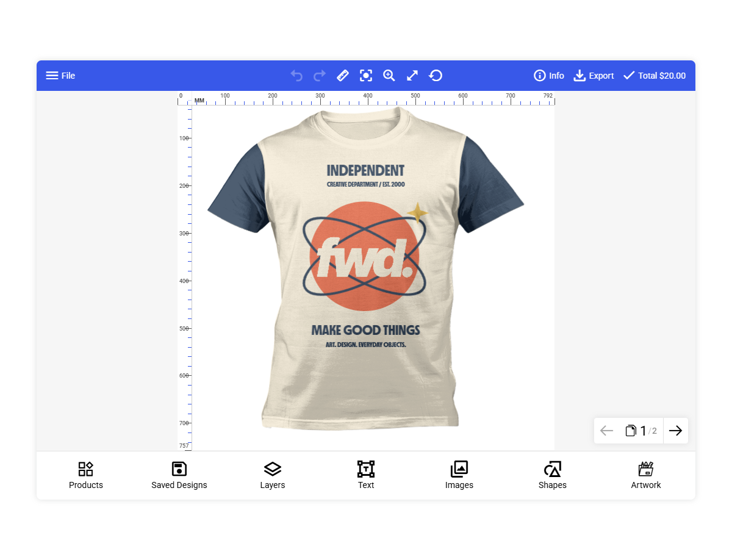The image size is (732, 560).
Task: Open the Text tool tab
Action: (366, 476)
